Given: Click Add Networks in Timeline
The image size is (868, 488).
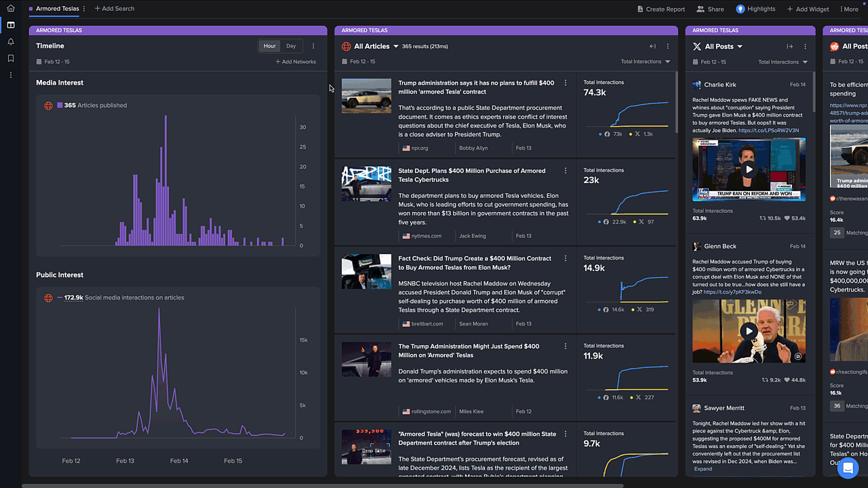Looking at the screenshot, I should click(x=296, y=62).
